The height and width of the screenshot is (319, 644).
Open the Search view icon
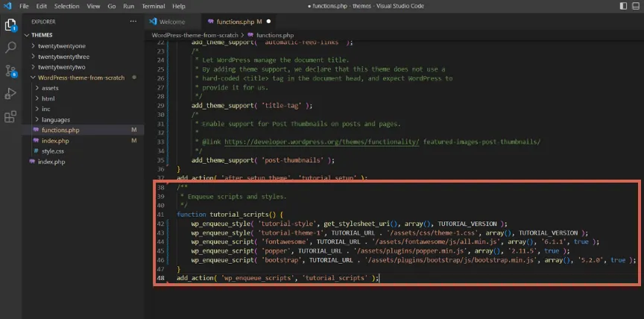(10, 48)
